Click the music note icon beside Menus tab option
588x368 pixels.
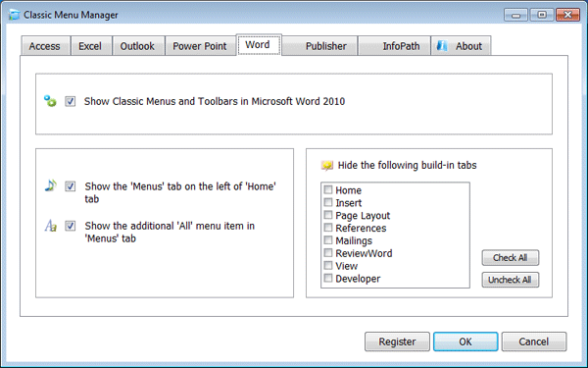coord(50,185)
